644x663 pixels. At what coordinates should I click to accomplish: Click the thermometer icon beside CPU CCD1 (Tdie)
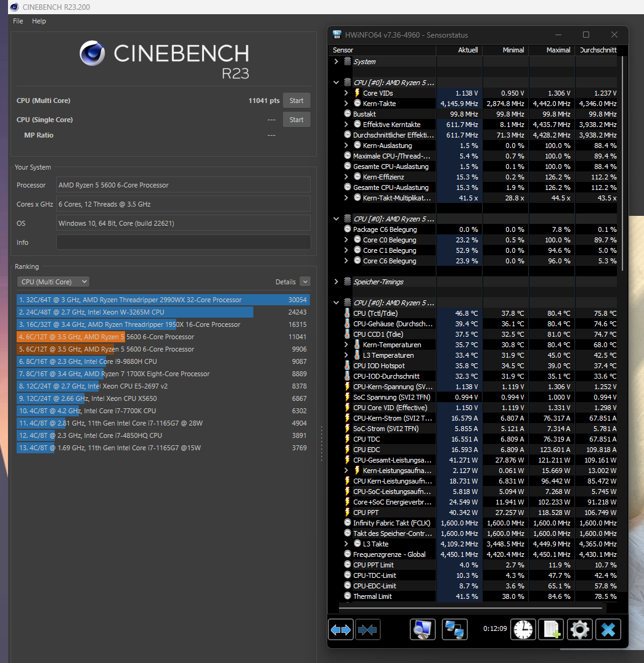coord(348,334)
